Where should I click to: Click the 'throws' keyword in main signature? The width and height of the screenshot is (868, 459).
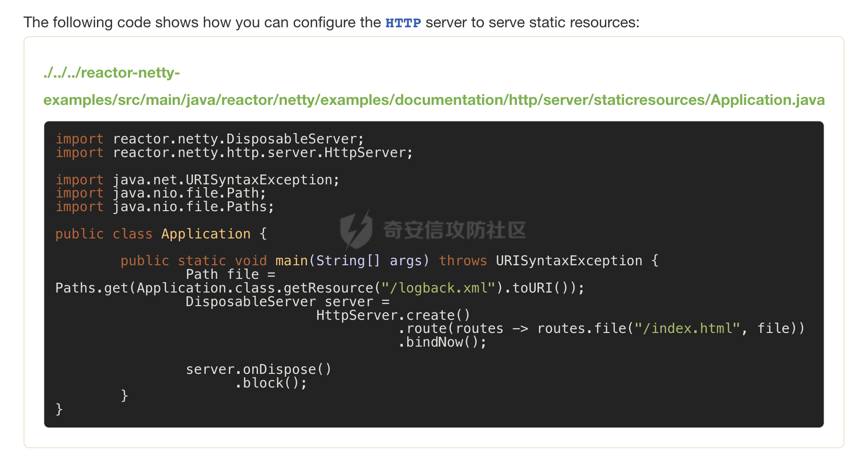(463, 261)
